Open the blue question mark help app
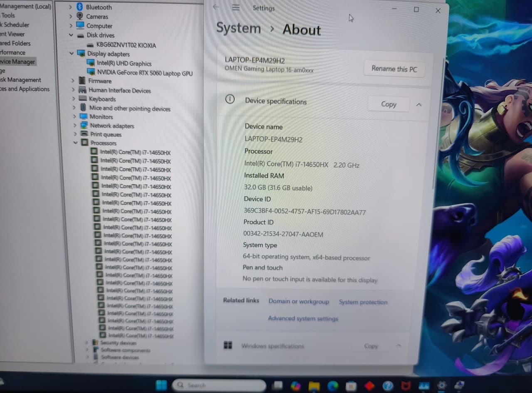The width and height of the screenshot is (532, 393). coord(388,386)
